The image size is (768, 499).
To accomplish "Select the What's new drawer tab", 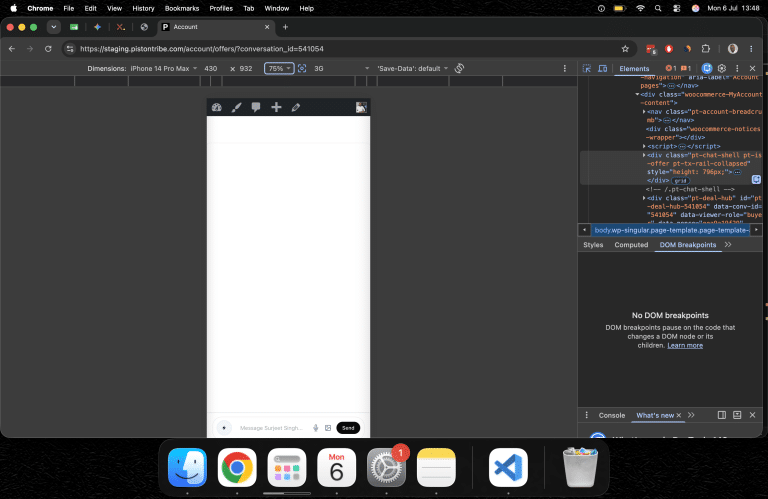I will pos(655,415).
